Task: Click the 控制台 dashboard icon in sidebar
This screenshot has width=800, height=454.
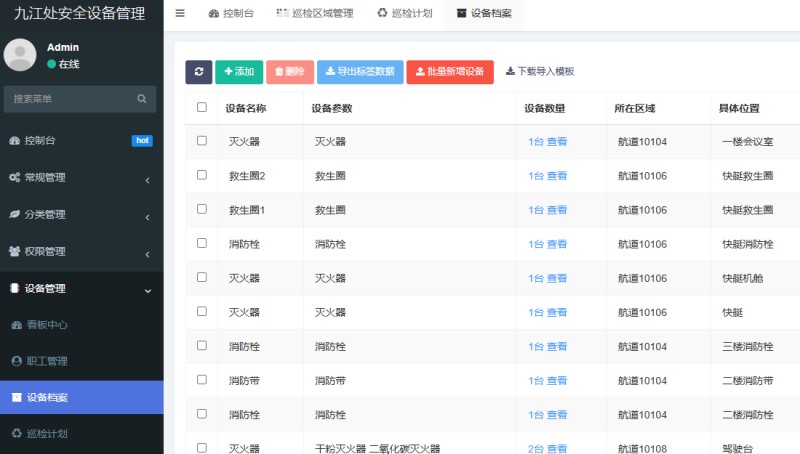Action: tap(14, 141)
